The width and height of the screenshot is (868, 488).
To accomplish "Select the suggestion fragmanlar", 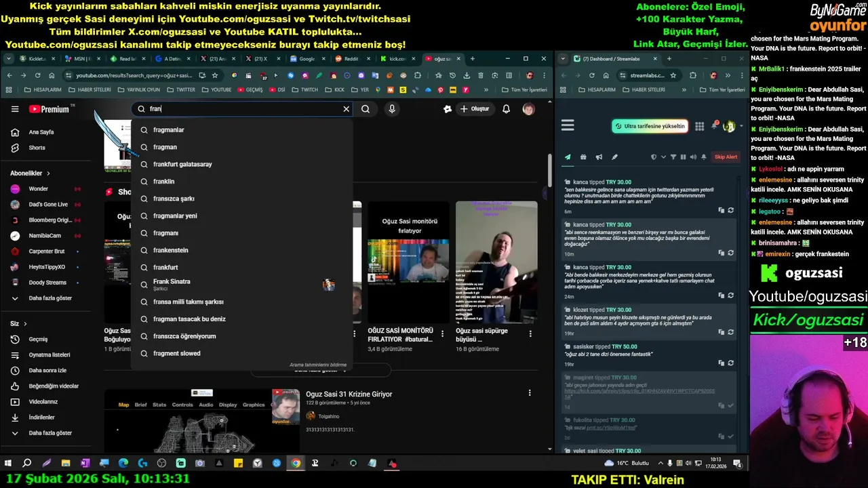I will [242, 129].
